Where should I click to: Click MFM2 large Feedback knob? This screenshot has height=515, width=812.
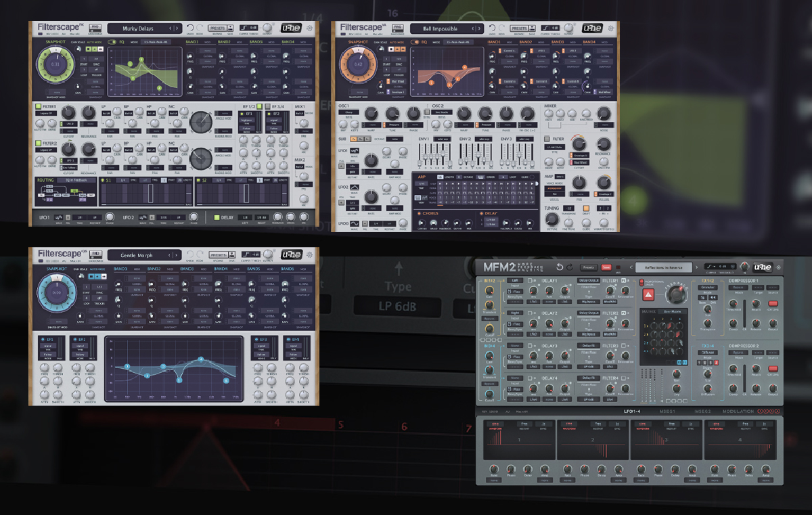pos(677,294)
